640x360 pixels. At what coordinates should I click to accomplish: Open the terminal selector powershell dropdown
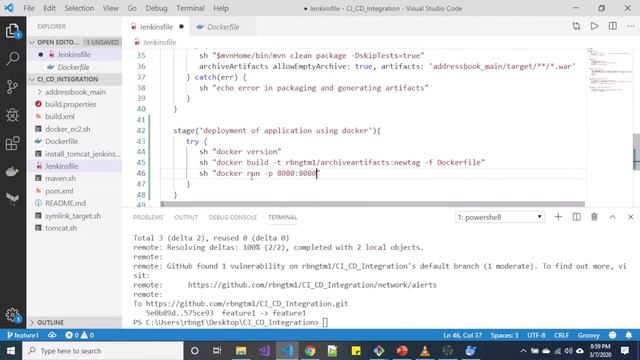(500, 217)
